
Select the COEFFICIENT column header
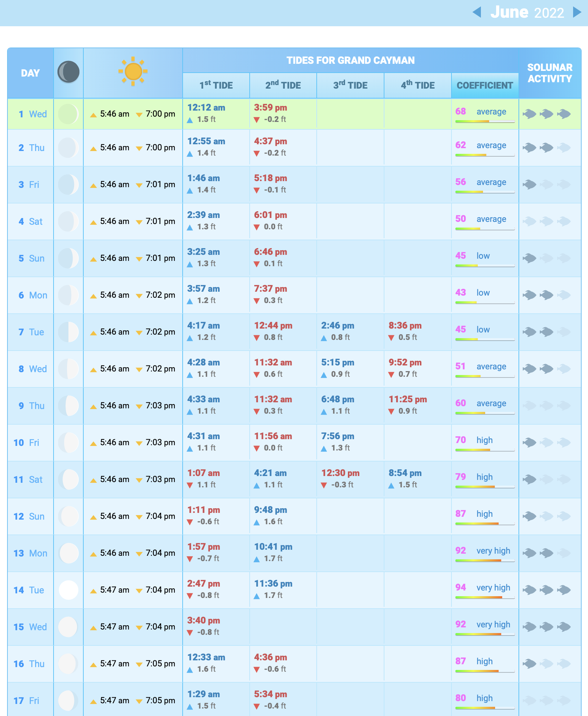484,85
